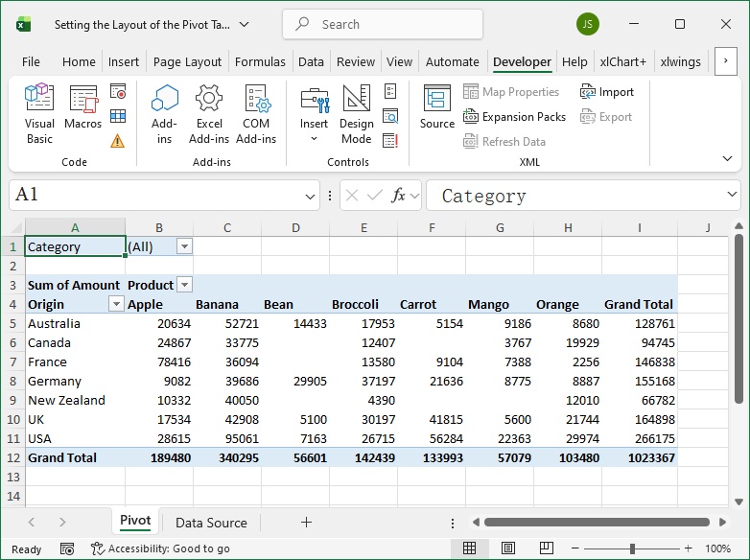This screenshot has width=750, height=560.
Task: Open the Macros dialog
Action: tap(82, 106)
